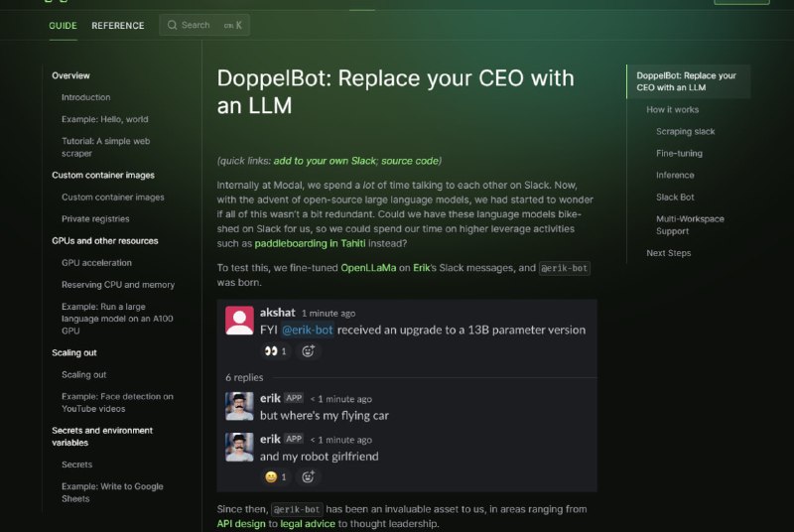Viewport: 794px width, 532px height.
Task: Expand the 'Scaling out' sidebar section heading
Action: 74,352
